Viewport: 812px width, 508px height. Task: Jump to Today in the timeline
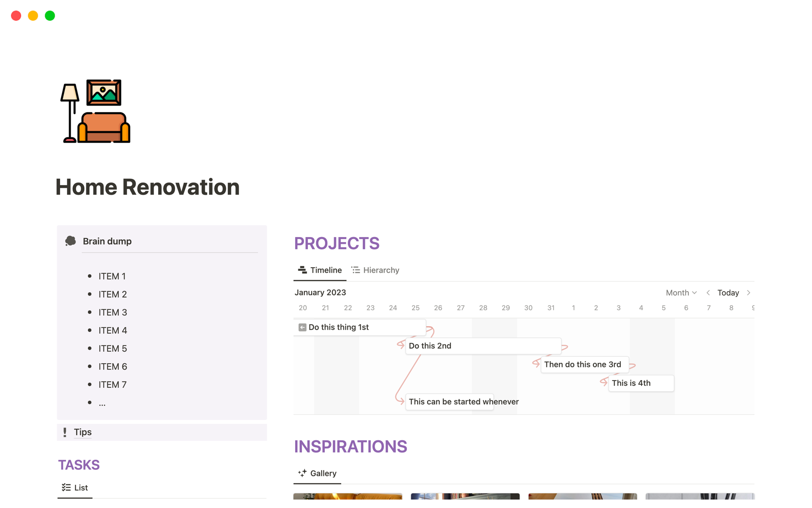728,293
